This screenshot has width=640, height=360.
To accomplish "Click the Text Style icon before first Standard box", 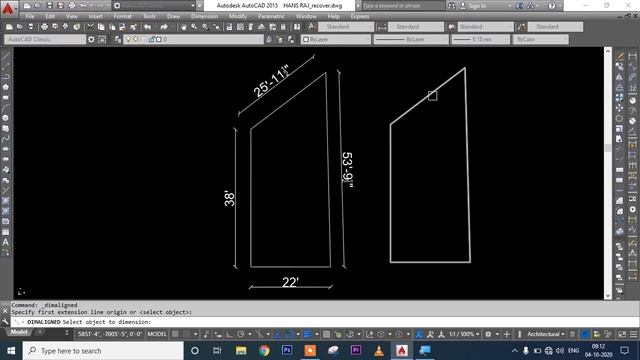I will (311, 27).
